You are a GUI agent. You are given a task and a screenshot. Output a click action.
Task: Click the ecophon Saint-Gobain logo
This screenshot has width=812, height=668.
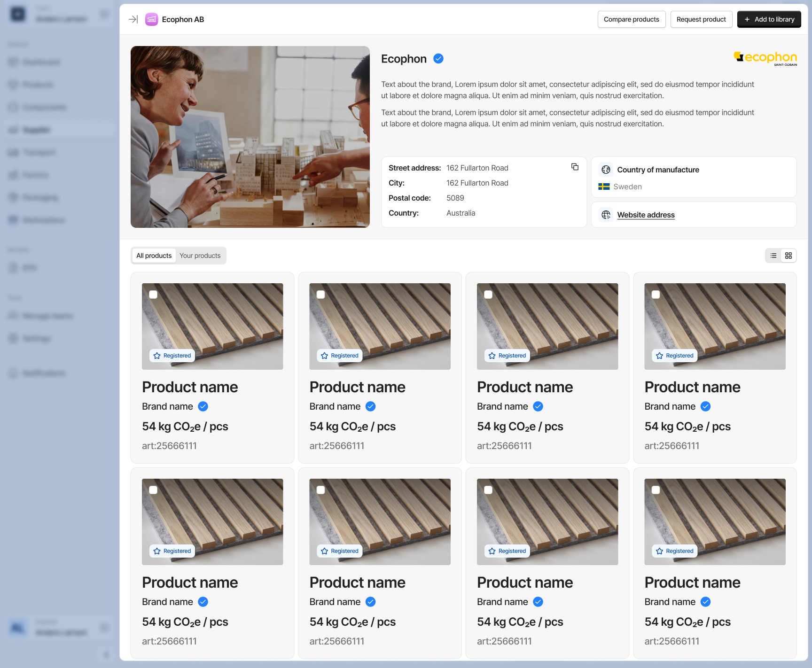click(x=765, y=58)
